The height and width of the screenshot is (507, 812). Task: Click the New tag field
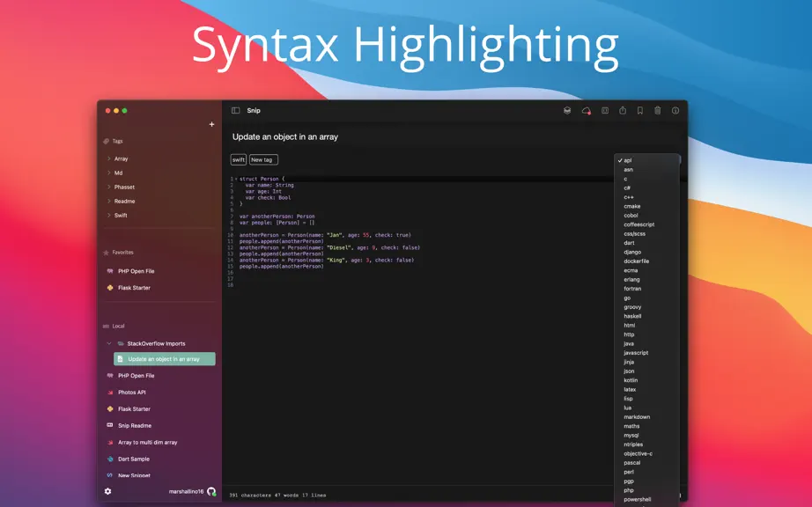pos(263,160)
